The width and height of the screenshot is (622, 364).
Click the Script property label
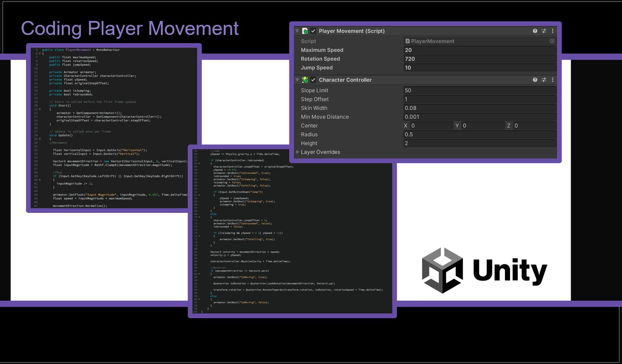[308, 41]
